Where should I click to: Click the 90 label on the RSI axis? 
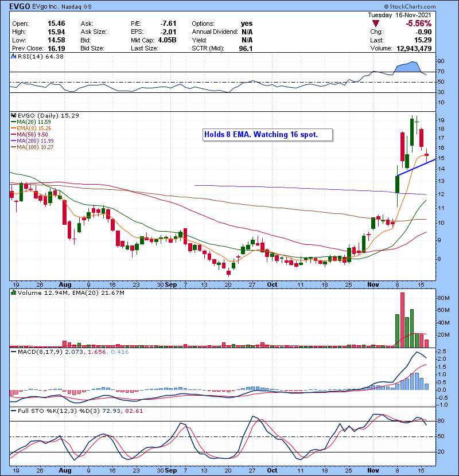click(441, 61)
